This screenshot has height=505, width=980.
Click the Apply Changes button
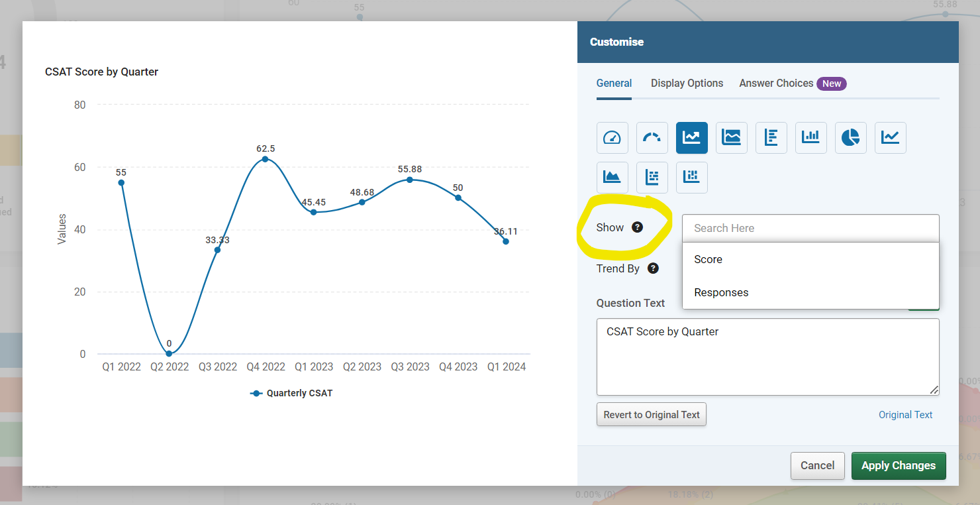899,465
